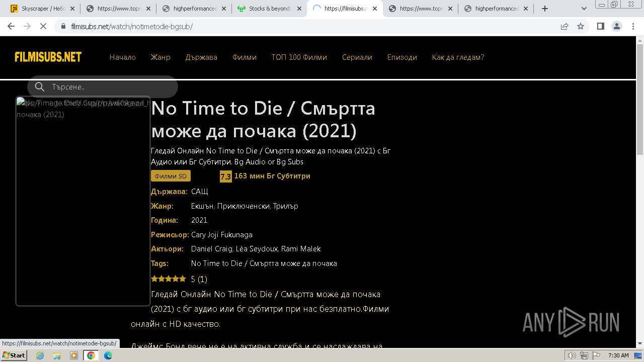Open ТОП 100 Филми page

(299, 57)
